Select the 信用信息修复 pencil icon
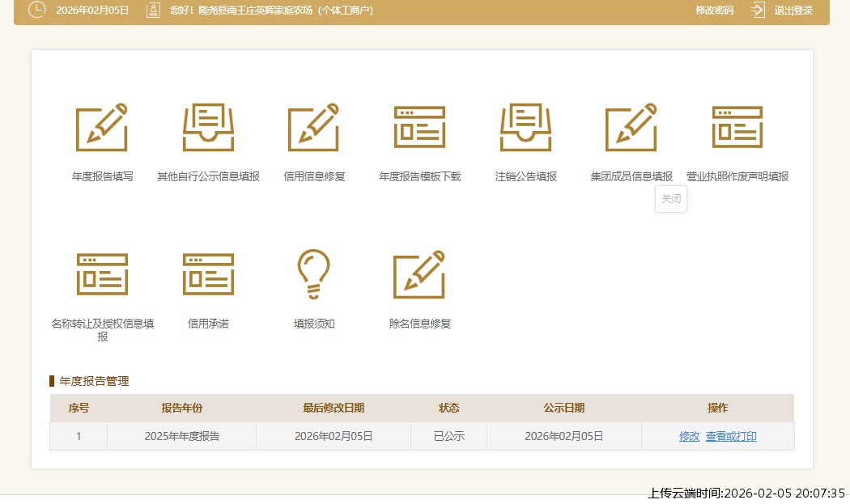 314,127
